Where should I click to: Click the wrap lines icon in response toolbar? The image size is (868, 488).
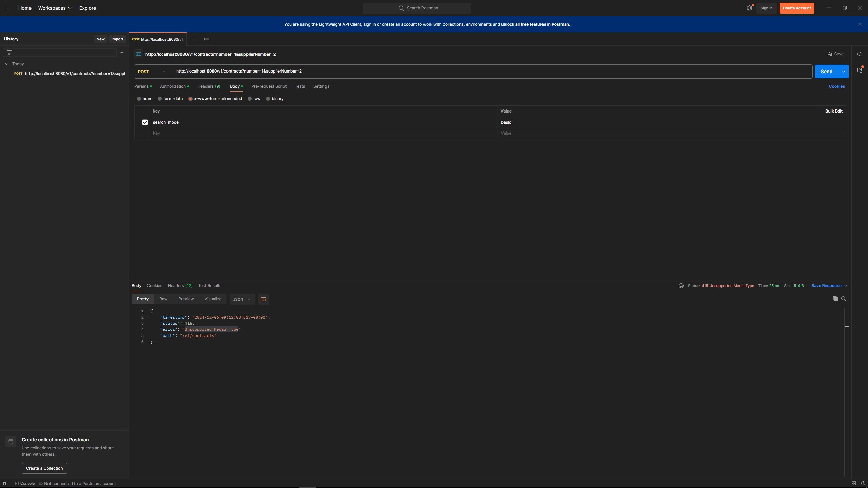tap(263, 299)
